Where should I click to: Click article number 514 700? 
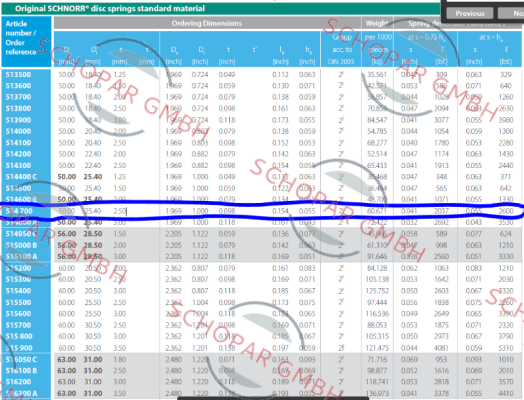tap(19, 211)
